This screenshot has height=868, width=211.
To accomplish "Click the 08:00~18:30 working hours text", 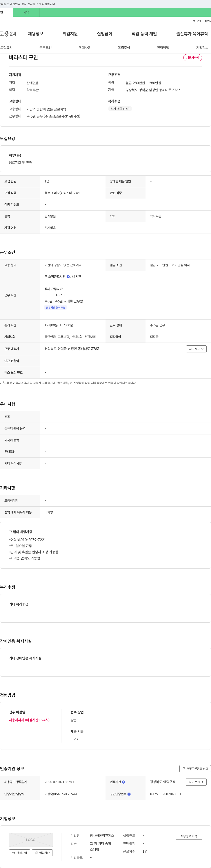I will 54,295.
